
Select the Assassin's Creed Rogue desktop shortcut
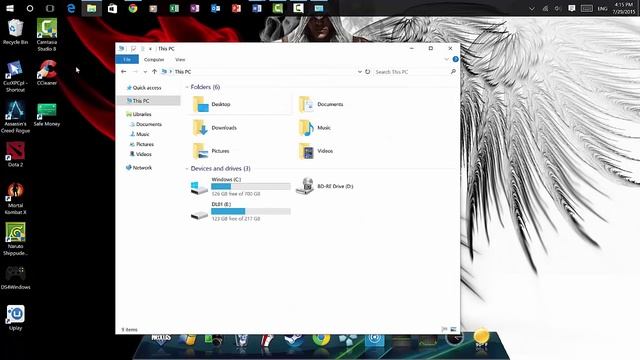coord(16,117)
